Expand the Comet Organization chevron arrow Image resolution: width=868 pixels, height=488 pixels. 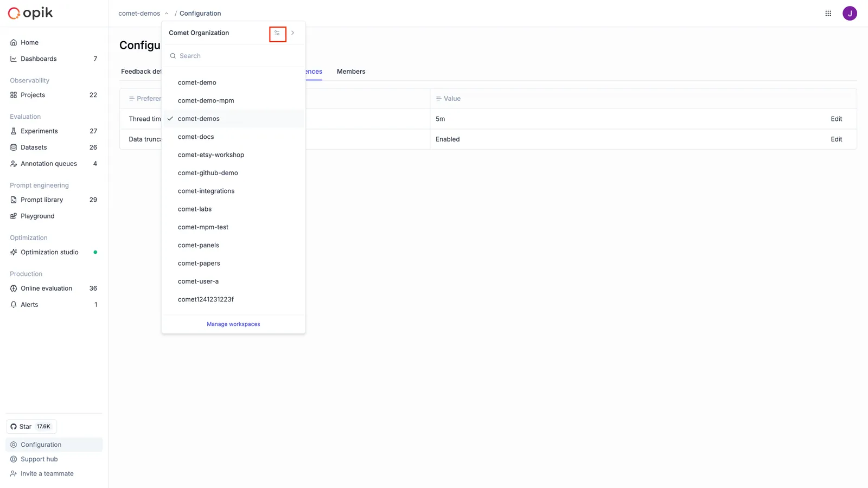293,33
